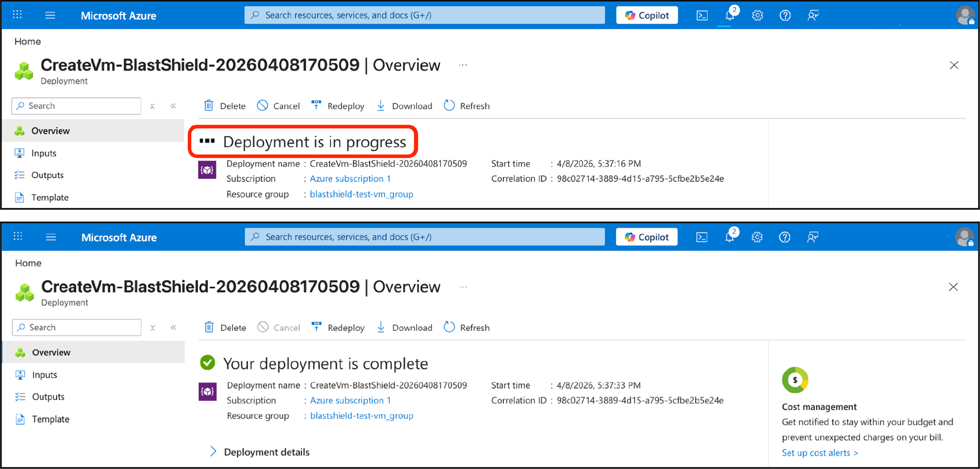980x469 pixels.
Task: Open help question mark on the completed page
Action: tap(785, 237)
